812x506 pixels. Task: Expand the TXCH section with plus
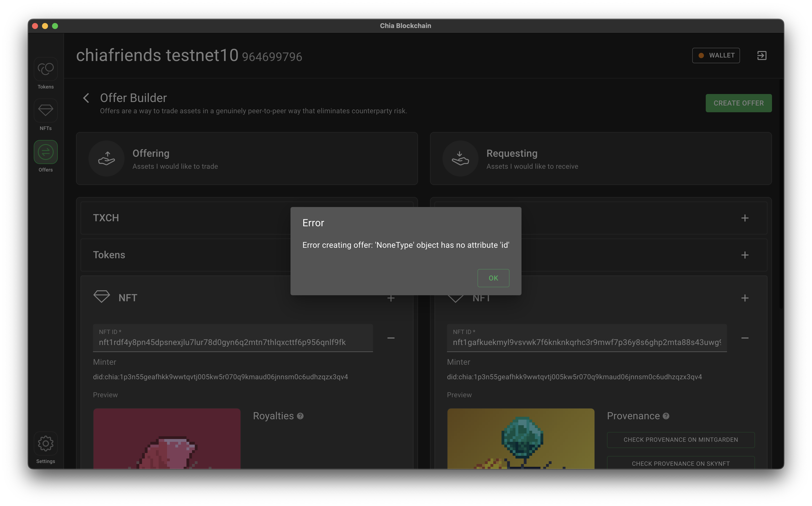point(745,218)
